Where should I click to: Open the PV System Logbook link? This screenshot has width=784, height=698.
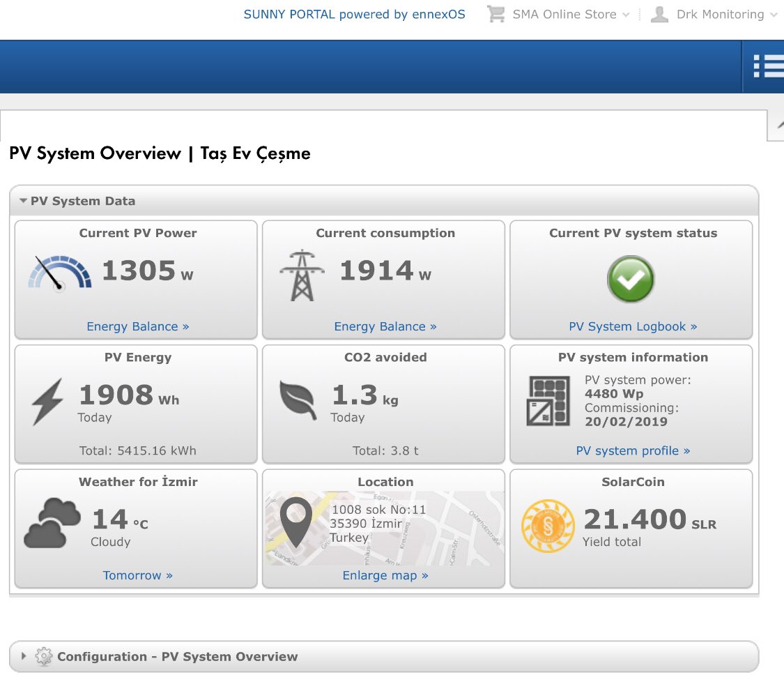tap(633, 326)
